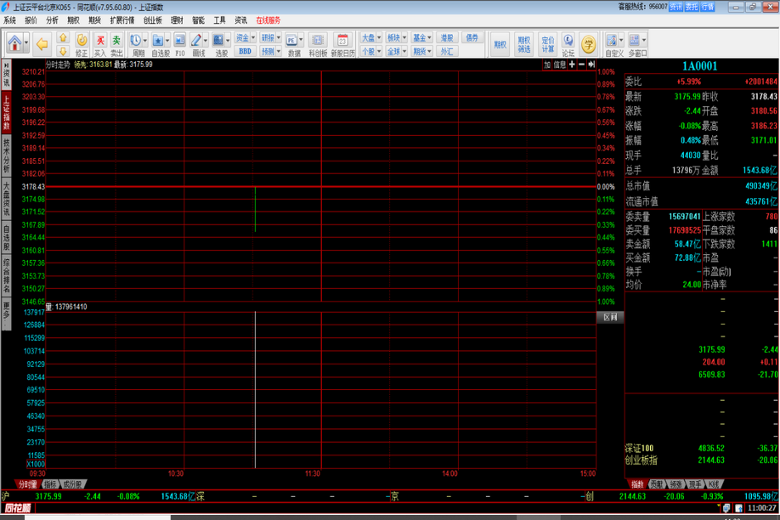
Task: Expand the 画线 dropdown arrow
Action: pyautogui.click(x=205, y=40)
